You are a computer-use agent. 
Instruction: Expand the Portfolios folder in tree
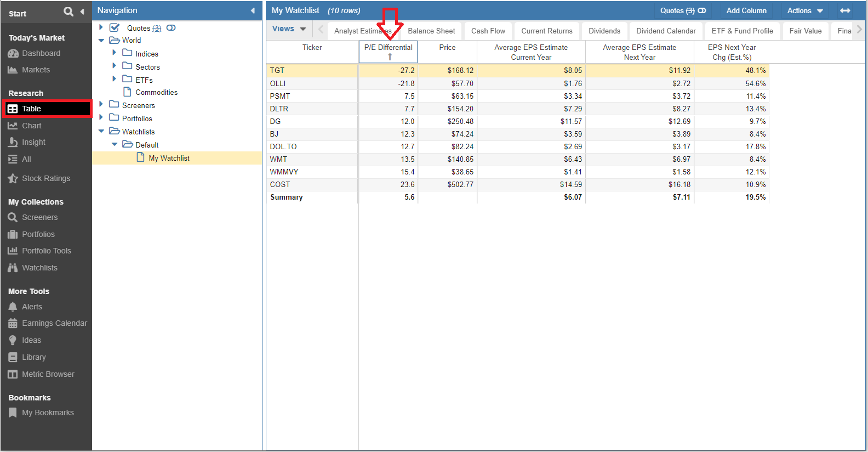pyautogui.click(x=101, y=117)
